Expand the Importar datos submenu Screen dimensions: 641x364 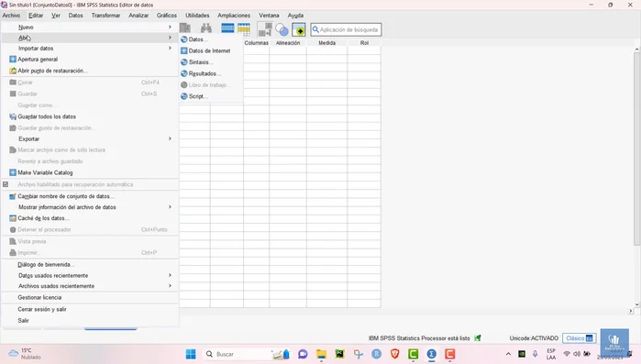pyautogui.click(x=170, y=49)
